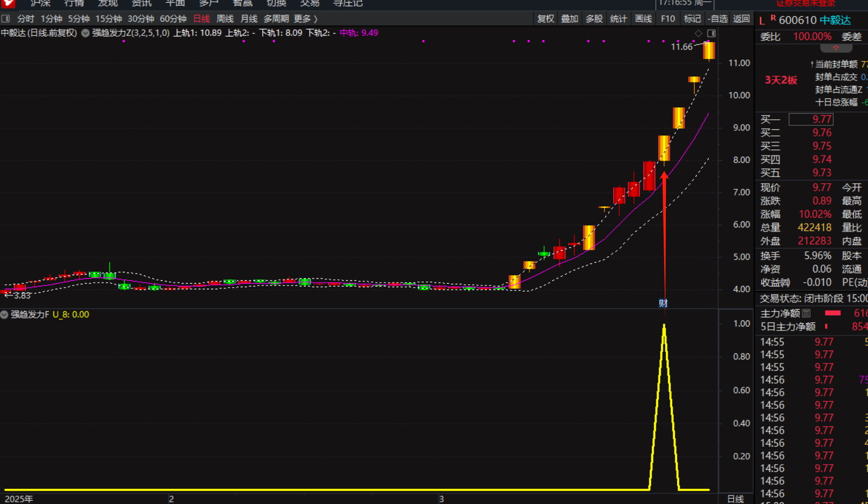Click the red L icon beside 600610

point(762,21)
